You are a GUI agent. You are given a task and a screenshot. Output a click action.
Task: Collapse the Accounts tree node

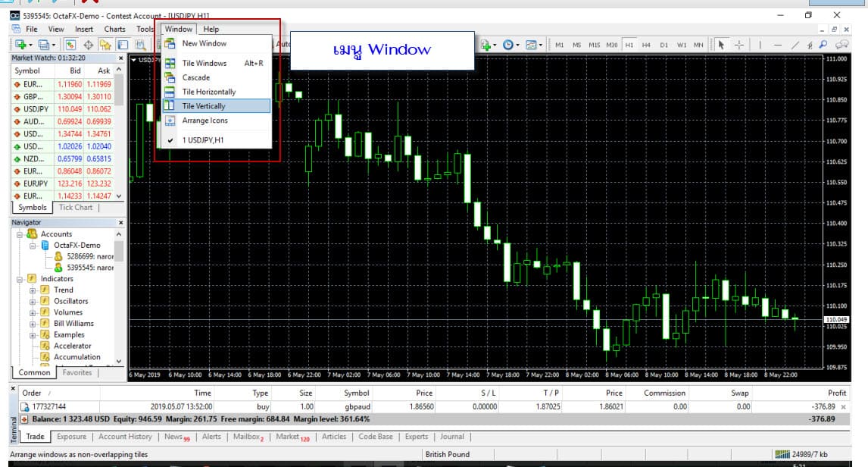point(20,234)
